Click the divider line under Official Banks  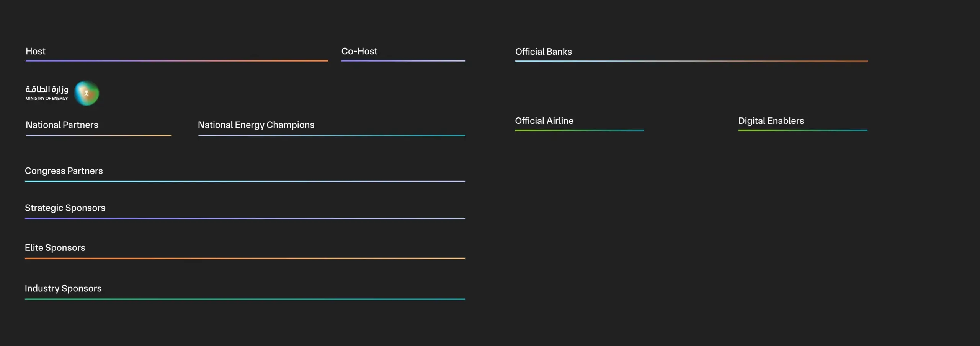click(x=691, y=61)
